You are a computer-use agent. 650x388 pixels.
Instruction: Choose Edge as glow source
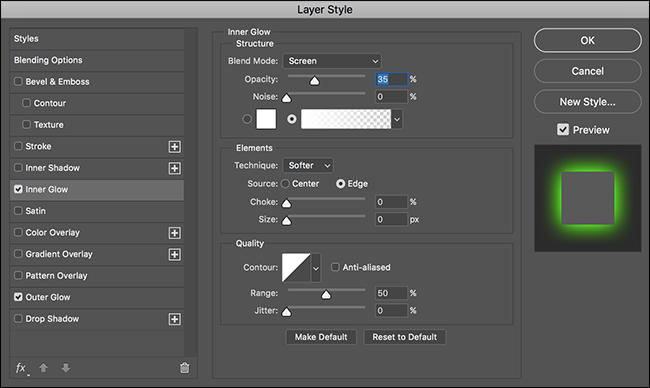pos(340,184)
